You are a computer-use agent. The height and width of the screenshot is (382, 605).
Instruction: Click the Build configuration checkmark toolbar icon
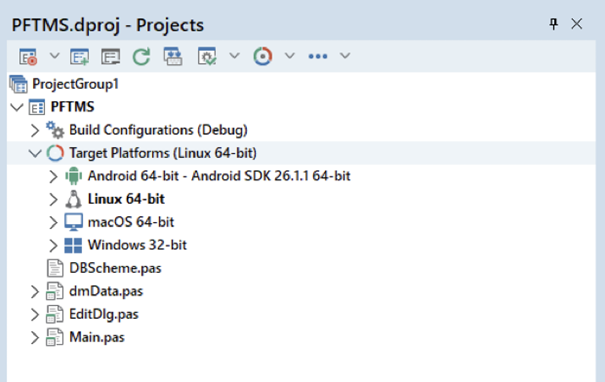point(207,56)
